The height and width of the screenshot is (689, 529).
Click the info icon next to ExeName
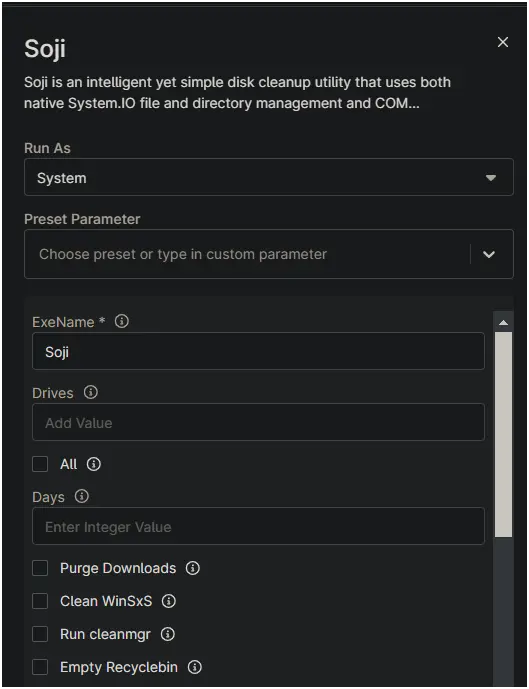pos(122,321)
